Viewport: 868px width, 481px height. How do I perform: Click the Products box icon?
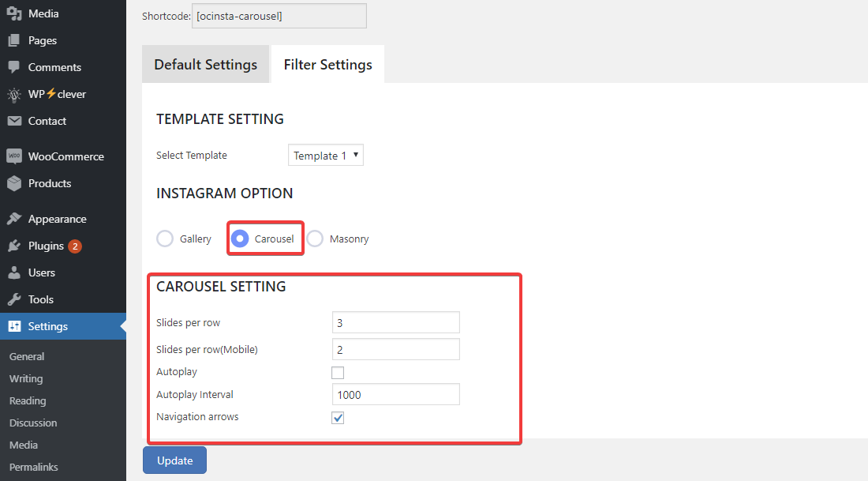click(x=14, y=183)
